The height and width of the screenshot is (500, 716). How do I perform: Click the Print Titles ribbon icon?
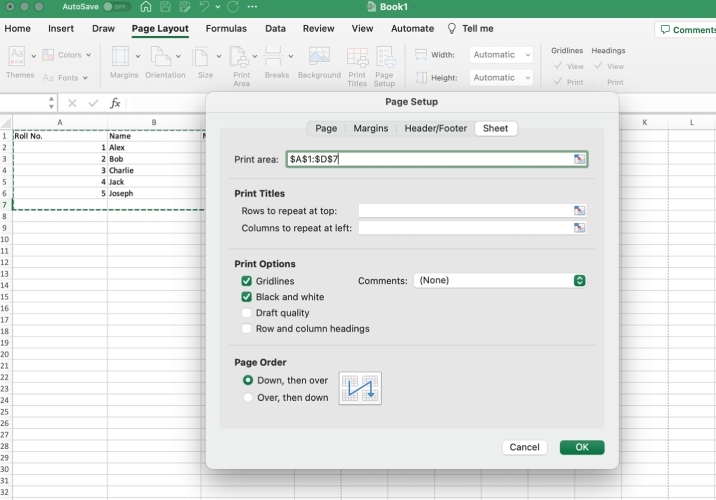[x=357, y=62]
